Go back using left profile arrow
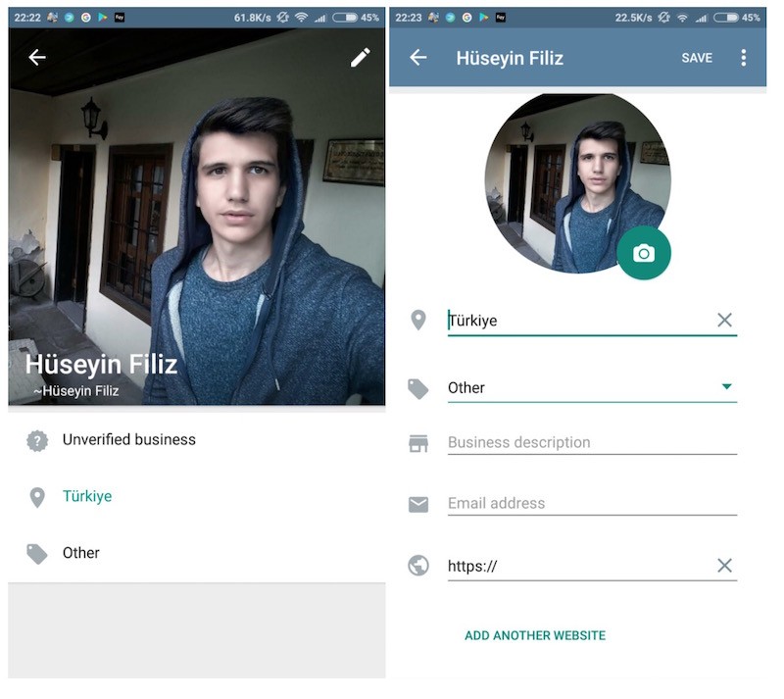Screen dimensions: 784x699 pyautogui.click(x=37, y=58)
